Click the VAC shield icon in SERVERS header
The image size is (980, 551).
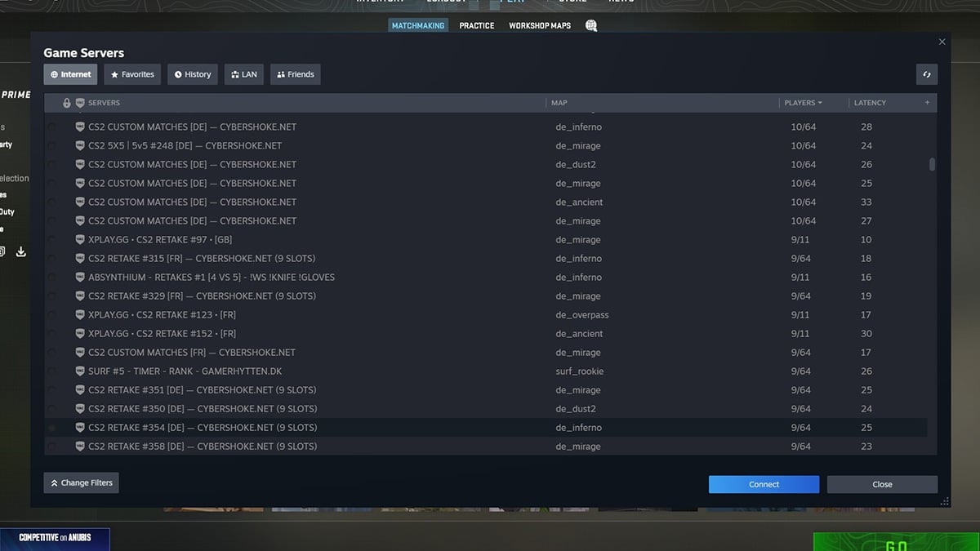(x=78, y=102)
